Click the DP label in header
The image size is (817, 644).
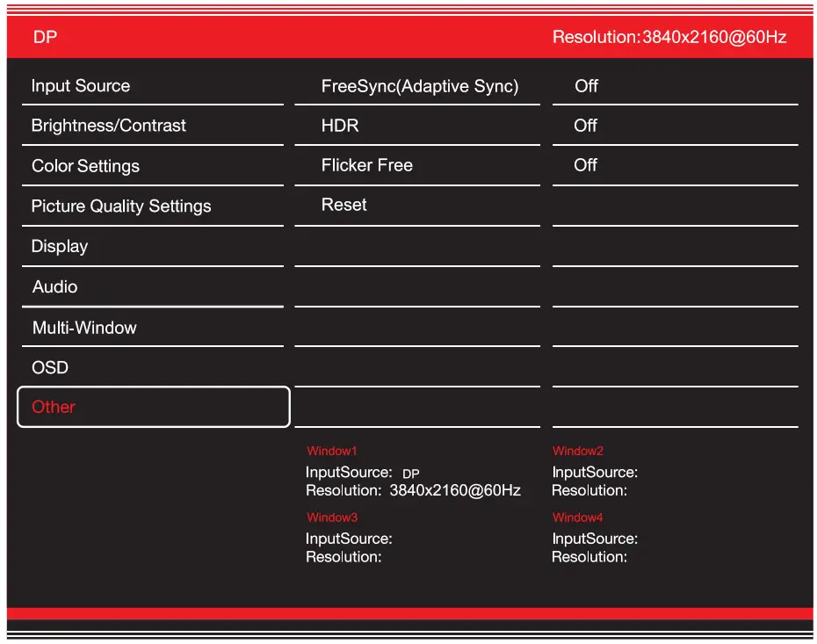point(46,37)
